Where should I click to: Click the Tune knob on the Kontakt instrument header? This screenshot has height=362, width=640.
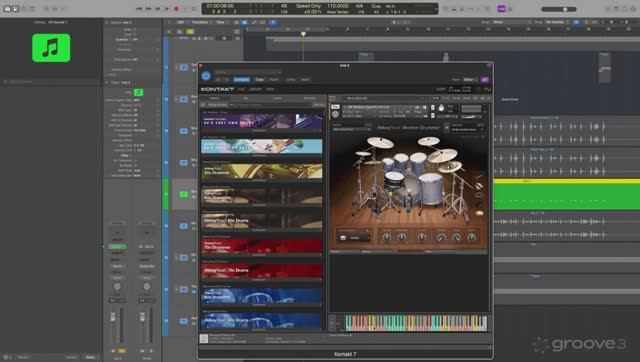(441, 108)
